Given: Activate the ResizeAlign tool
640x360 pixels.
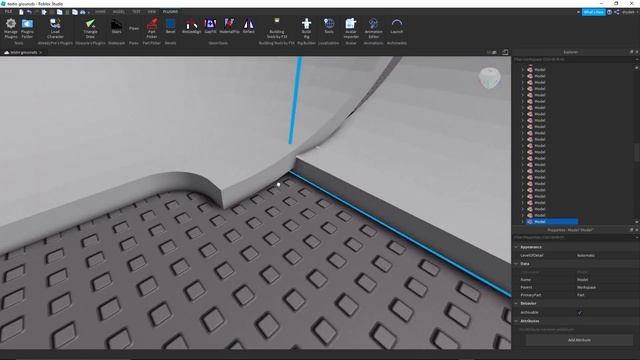Looking at the screenshot, I should click(x=191, y=27).
